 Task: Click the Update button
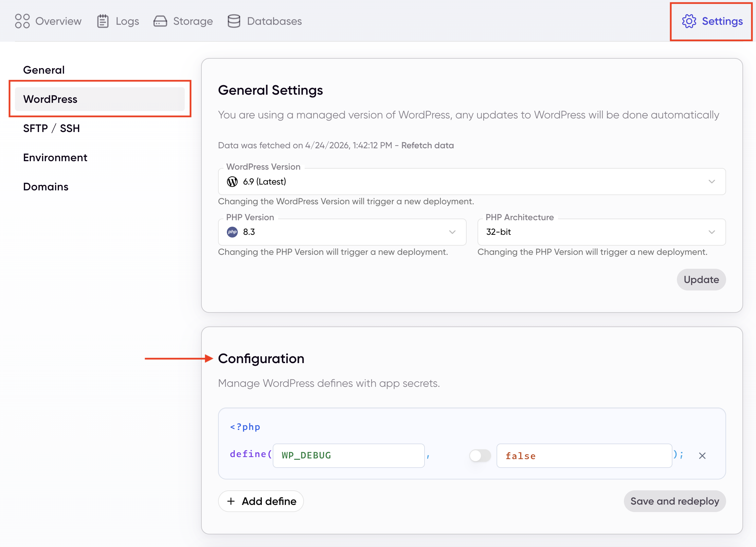coord(701,280)
